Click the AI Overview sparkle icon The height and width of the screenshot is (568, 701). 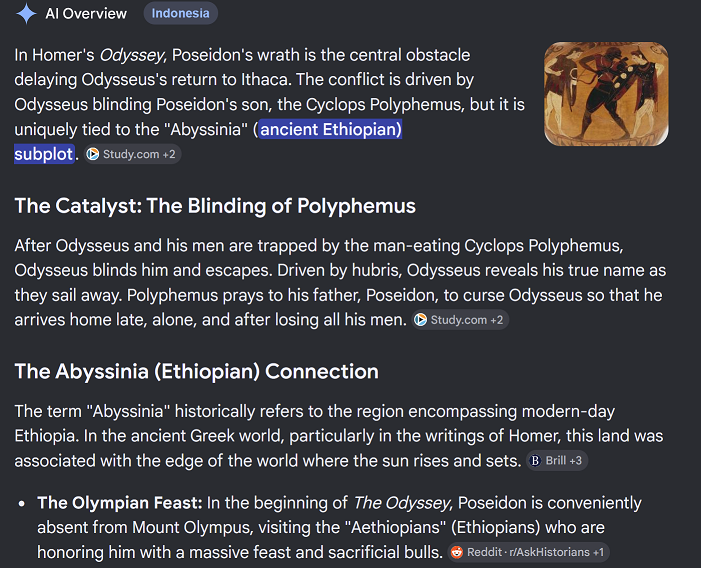(26, 13)
